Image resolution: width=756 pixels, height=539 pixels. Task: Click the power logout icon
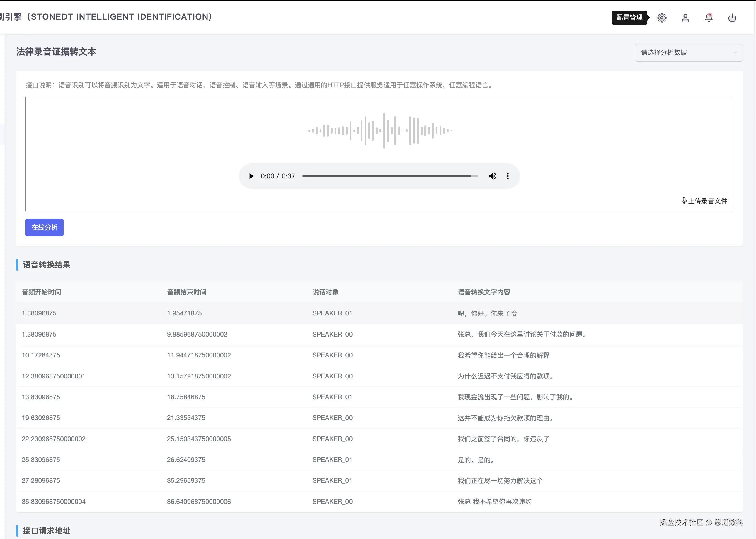click(732, 18)
